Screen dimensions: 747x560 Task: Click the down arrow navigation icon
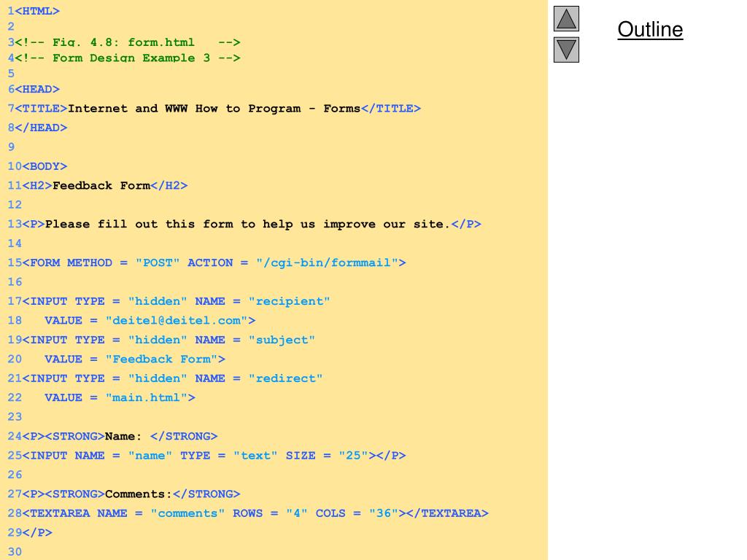(x=566, y=50)
